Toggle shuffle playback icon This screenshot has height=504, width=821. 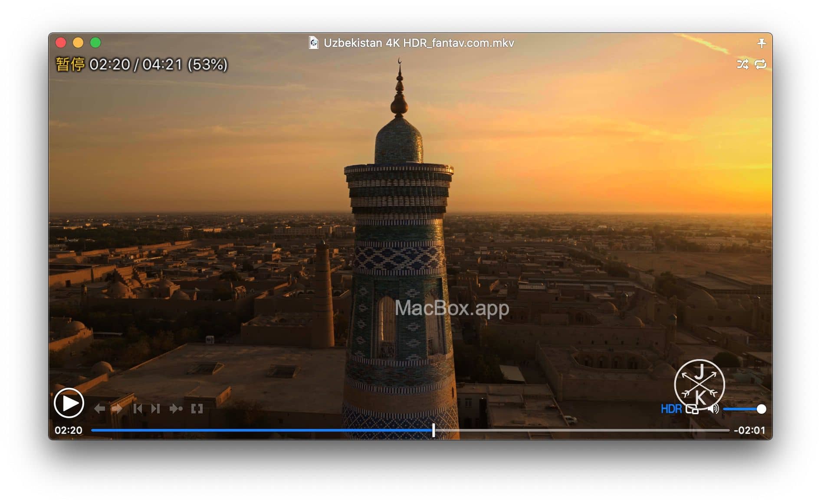[742, 65]
